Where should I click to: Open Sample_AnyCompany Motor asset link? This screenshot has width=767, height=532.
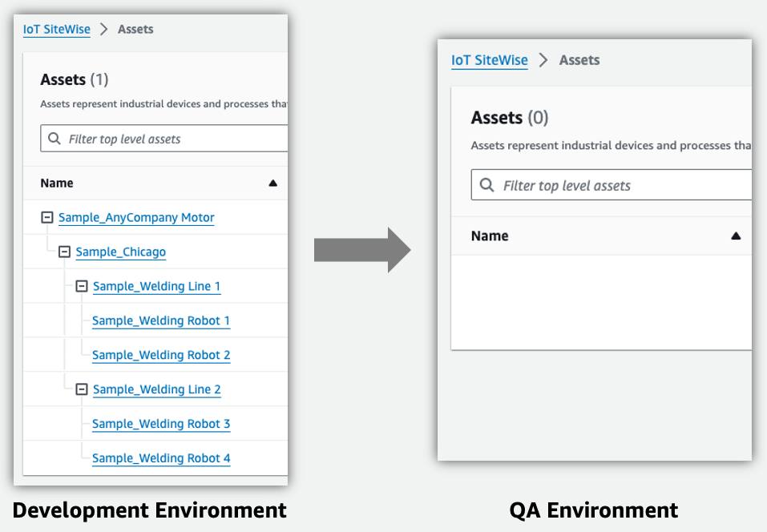(x=136, y=218)
